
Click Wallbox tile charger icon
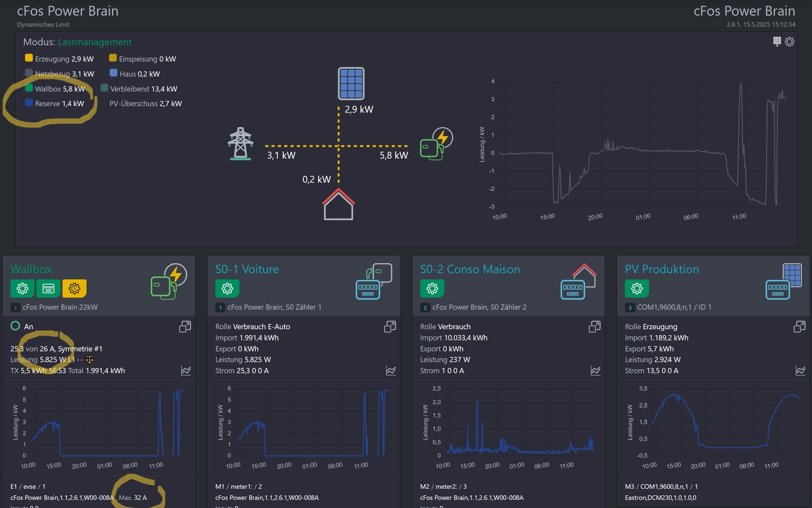click(x=169, y=281)
